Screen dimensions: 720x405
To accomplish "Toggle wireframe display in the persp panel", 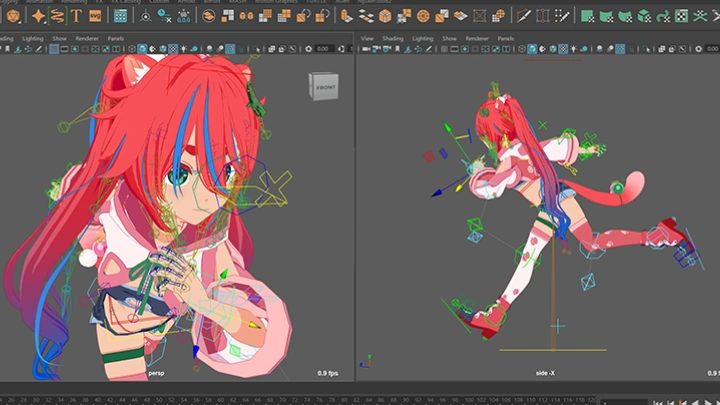I will pyautogui.click(x=132, y=49).
